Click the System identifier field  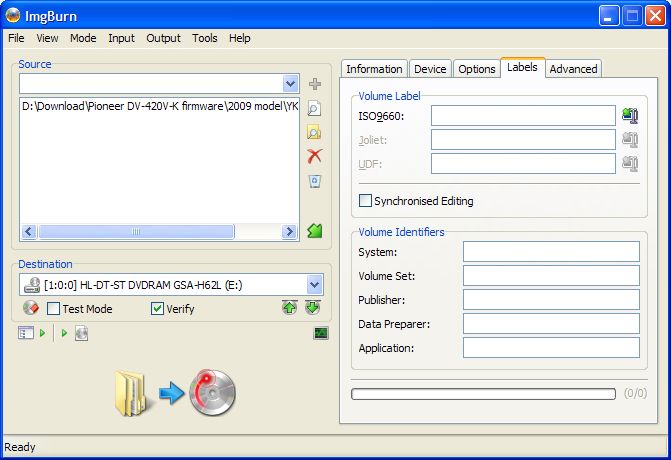tap(551, 252)
